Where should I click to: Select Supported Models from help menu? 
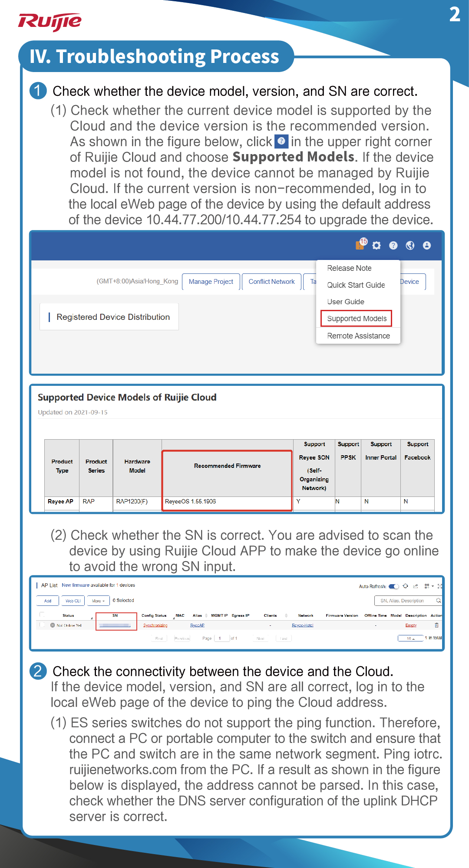pos(357,319)
